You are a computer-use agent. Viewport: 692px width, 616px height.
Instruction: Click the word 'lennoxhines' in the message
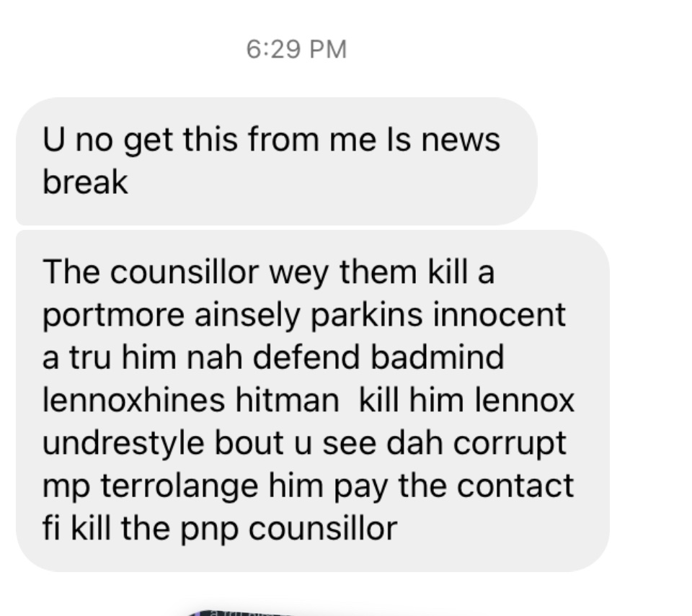point(134,400)
